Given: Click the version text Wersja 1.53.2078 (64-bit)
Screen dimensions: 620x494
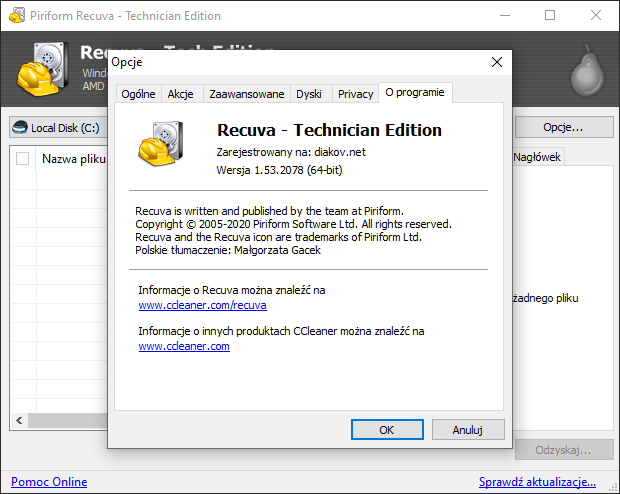Looking at the screenshot, I should [x=279, y=170].
